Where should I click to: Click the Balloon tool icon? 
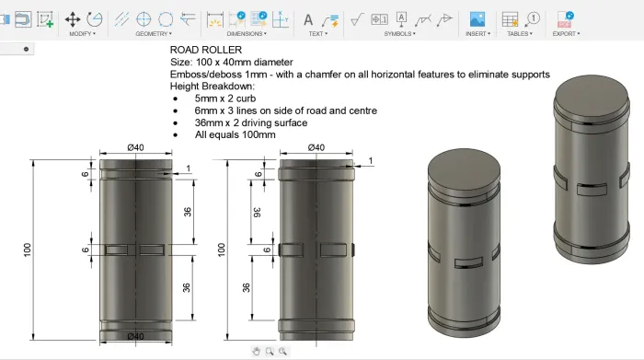tap(532, 19)
